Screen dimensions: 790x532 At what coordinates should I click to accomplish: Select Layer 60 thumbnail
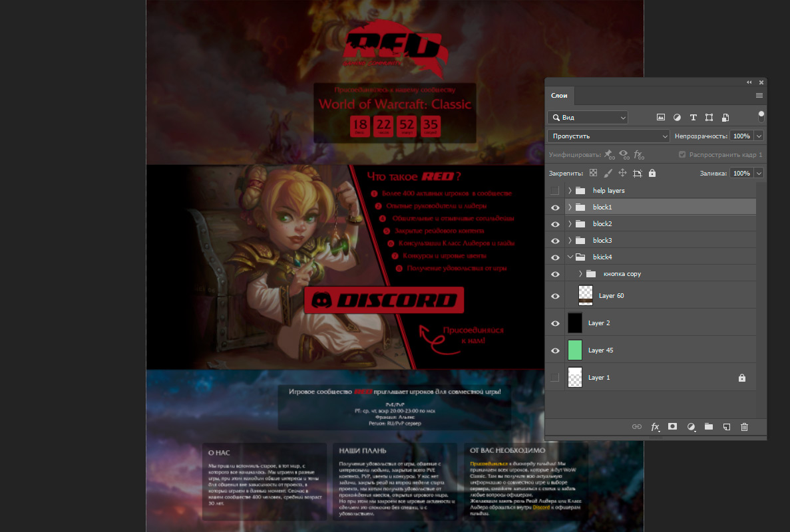point(586,295)
